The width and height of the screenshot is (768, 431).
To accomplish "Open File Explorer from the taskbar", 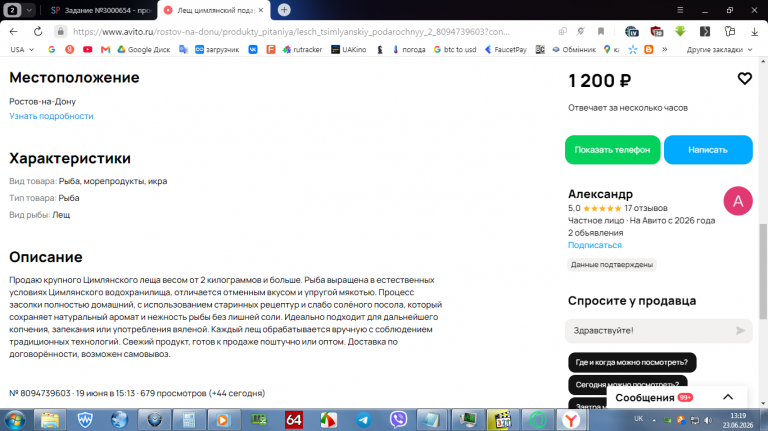I will [x=49, y=420].
